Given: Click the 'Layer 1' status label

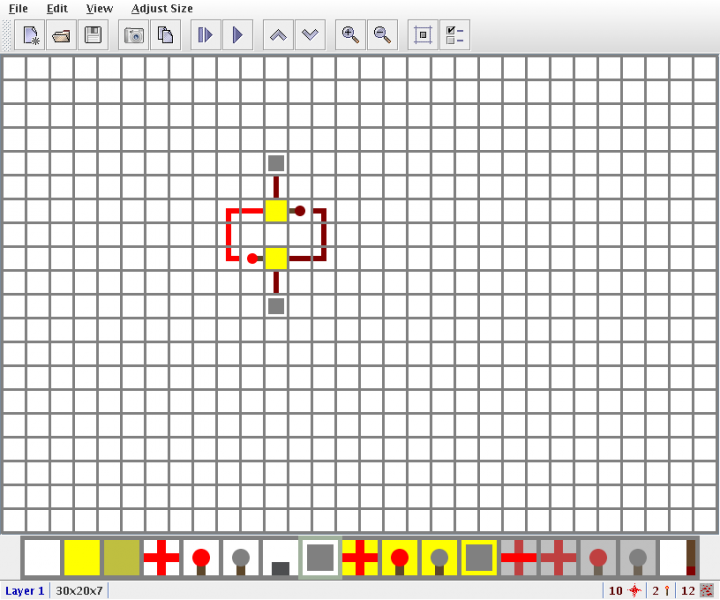Looking at the screenshot, I should coord(25,591).
